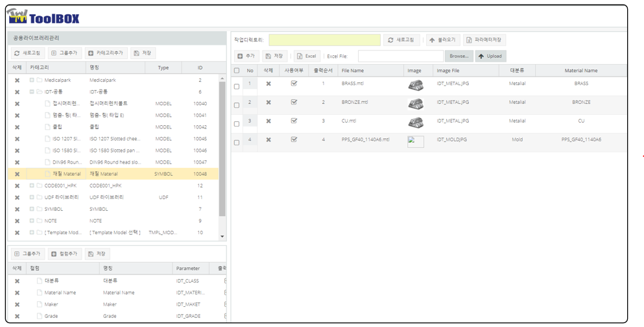Select the row checkbox for CU.mtl
The image size is (644, 327).
coord(237,124)
